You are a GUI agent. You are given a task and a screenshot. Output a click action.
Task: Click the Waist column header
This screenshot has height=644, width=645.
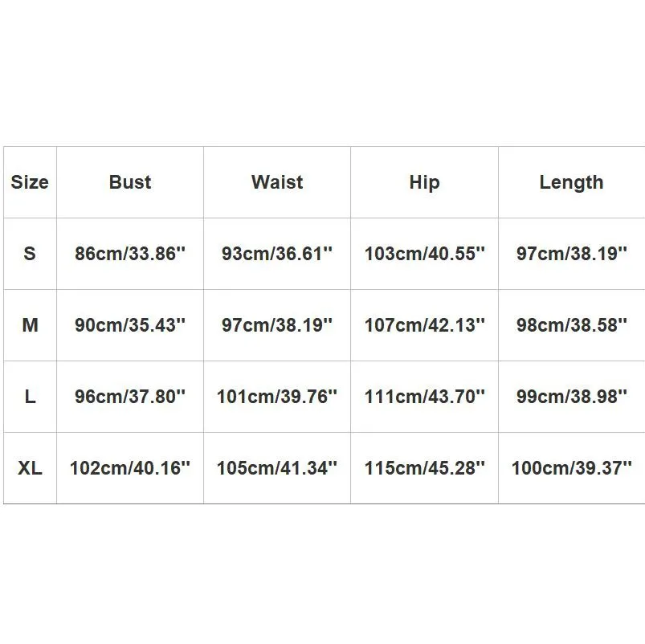click(277, 182)
